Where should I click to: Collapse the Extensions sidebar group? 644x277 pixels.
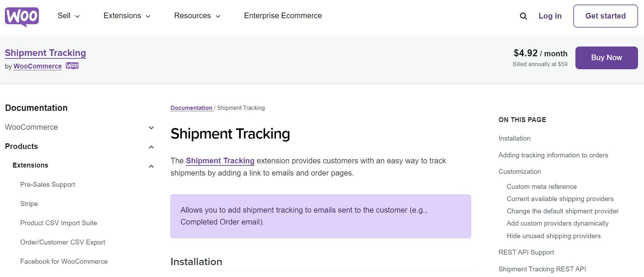(x=151, y=166)
